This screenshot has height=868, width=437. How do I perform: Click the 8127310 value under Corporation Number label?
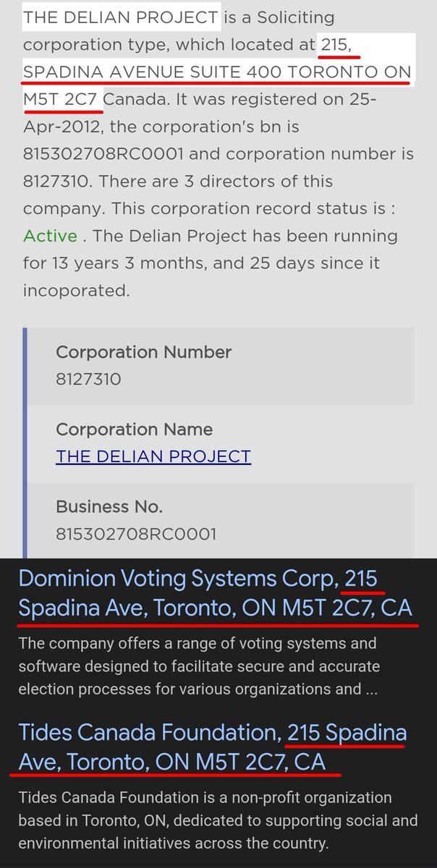[x=88, y=379]
